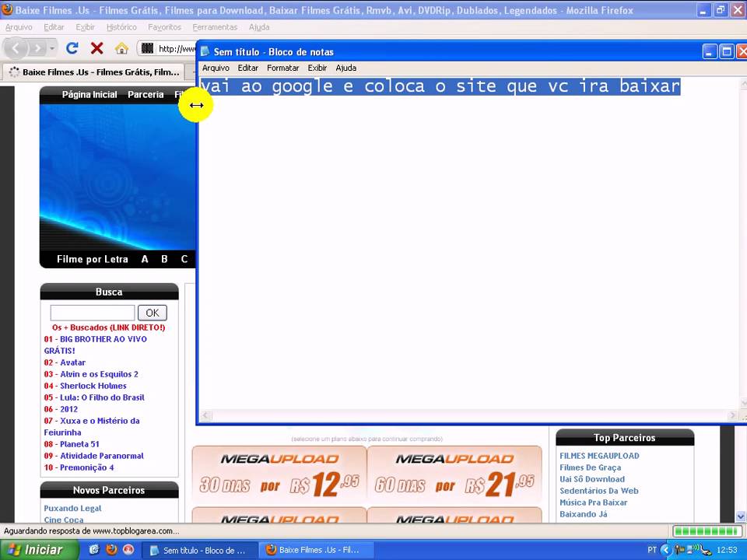Viewport: 747px width, 560px height.
Task: Select letter B in Filme por Letra
Action: 164,259
